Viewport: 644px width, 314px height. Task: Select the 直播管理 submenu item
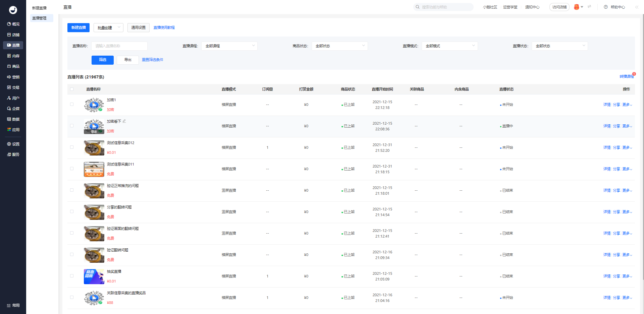(x=40, y=18)
